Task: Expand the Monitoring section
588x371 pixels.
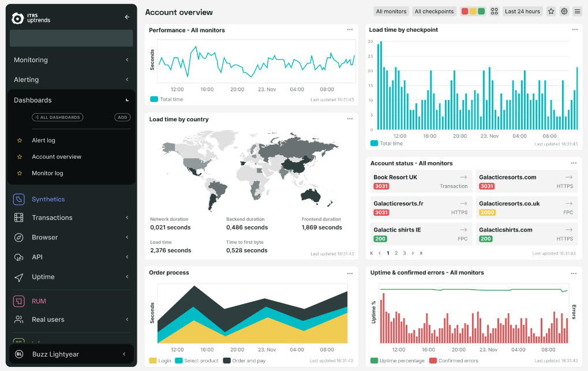Action: (x=128, y=59)
